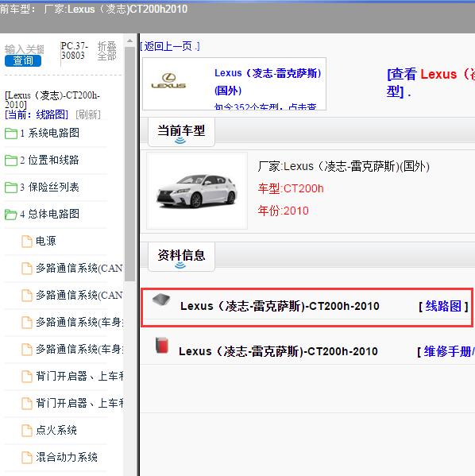
Task: Click page icon of second 背门开启器 item
Action: coord(27,404)
